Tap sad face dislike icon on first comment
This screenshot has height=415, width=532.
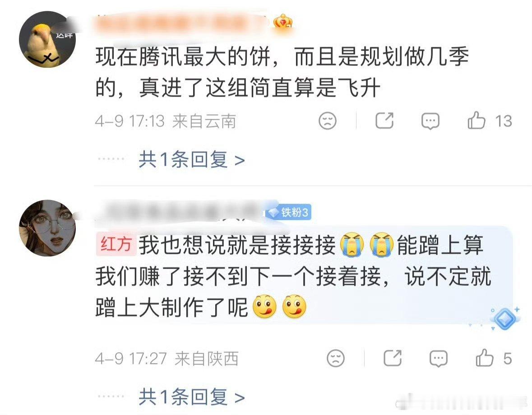tap(328, 121)
